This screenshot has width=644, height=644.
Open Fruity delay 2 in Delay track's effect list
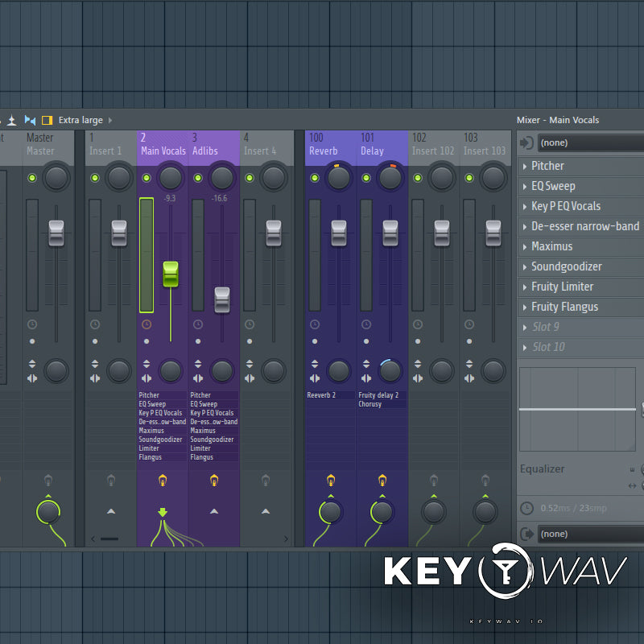point(378,395)
